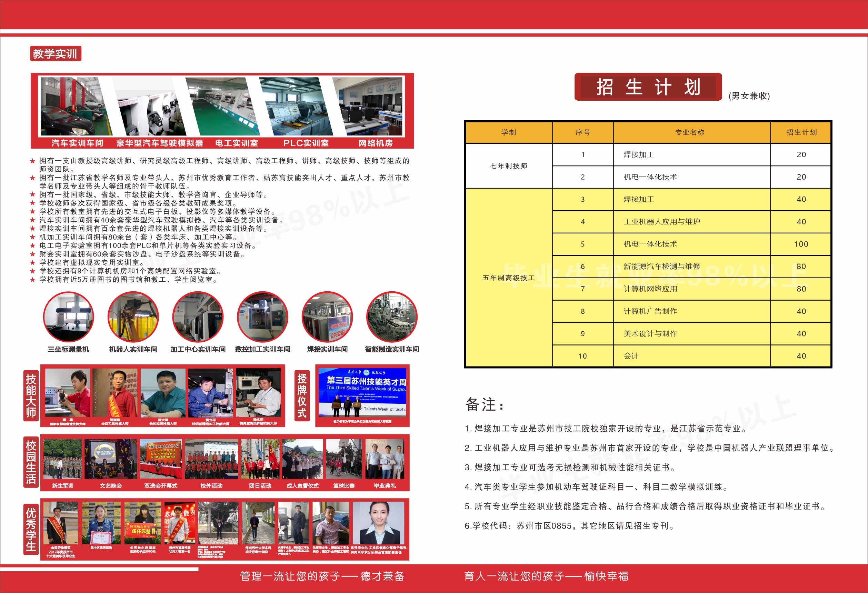Select the 优秀学生 vertical section label
This screenshot has width=868, height=593.
31,529
